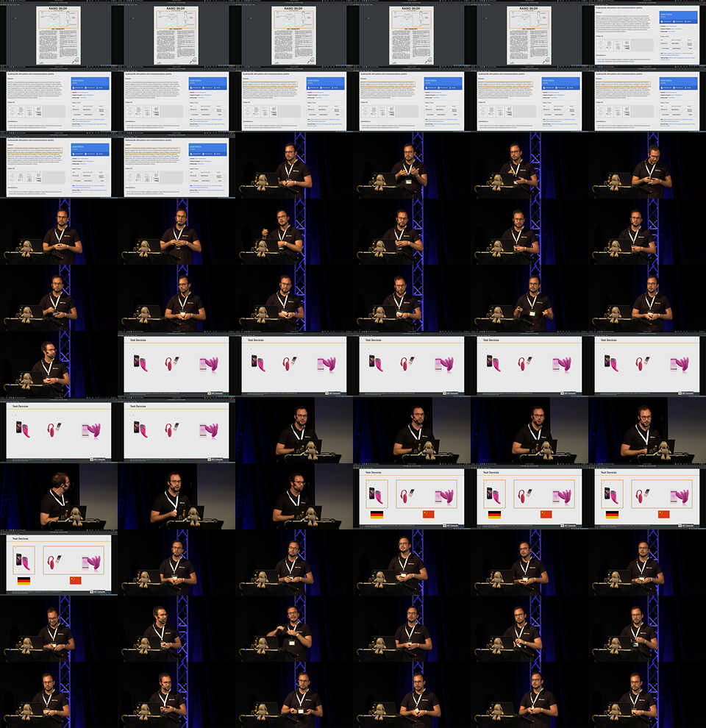Select the web page thumbnail beside the RADIO documents
The width and height of the screenshot is (706, 728).
point(647,35)
